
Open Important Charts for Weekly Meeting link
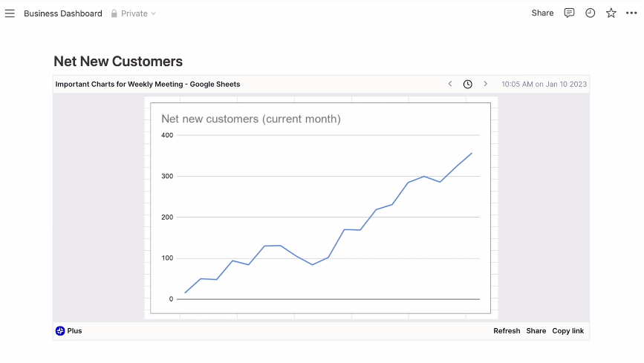pyautogui.click(x=148, y=85)
